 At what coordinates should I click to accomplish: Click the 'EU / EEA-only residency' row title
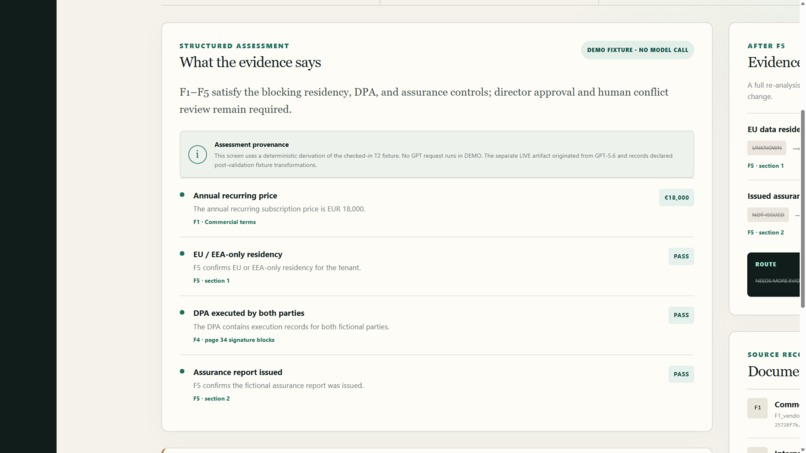(237, 254)
